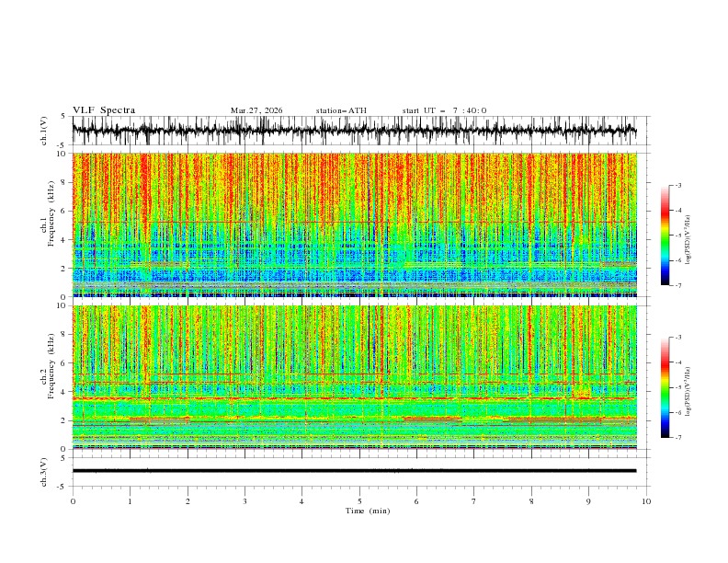Click the ch.3 flat waveform trace
Viewport: 728px width, 563px height.
354,471
